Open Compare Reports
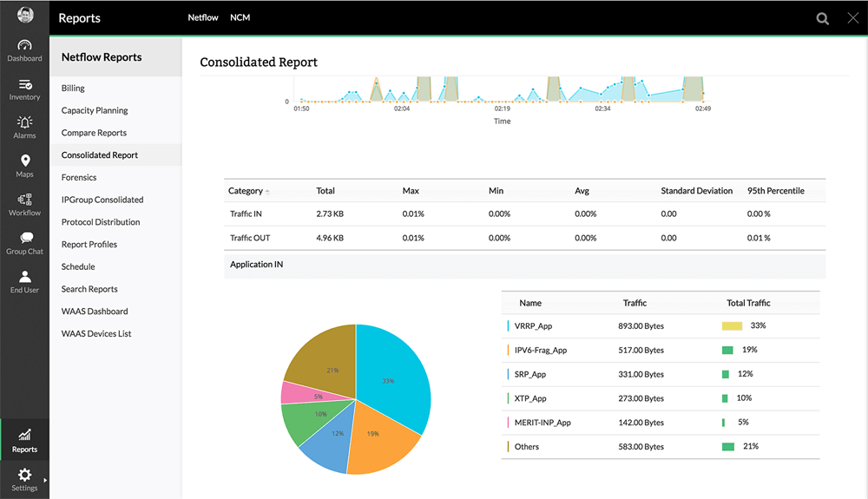868x499 pixels. click(x=94, y=133)
